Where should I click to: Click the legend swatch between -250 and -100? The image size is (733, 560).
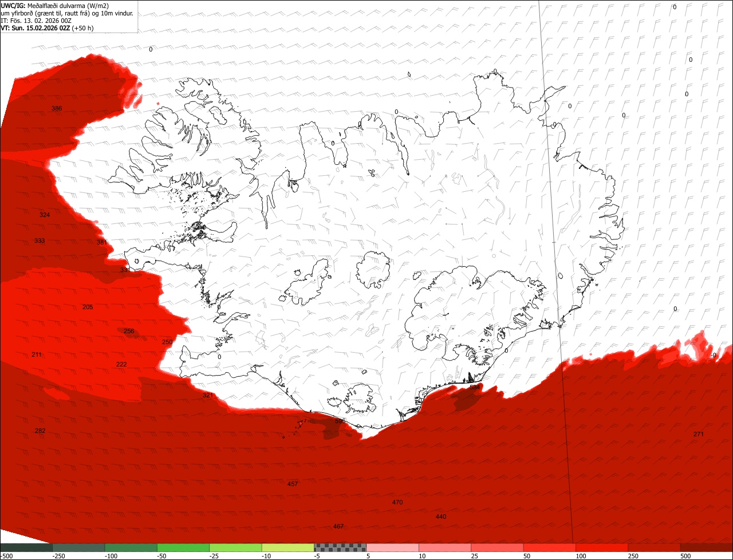click(78, 547)
